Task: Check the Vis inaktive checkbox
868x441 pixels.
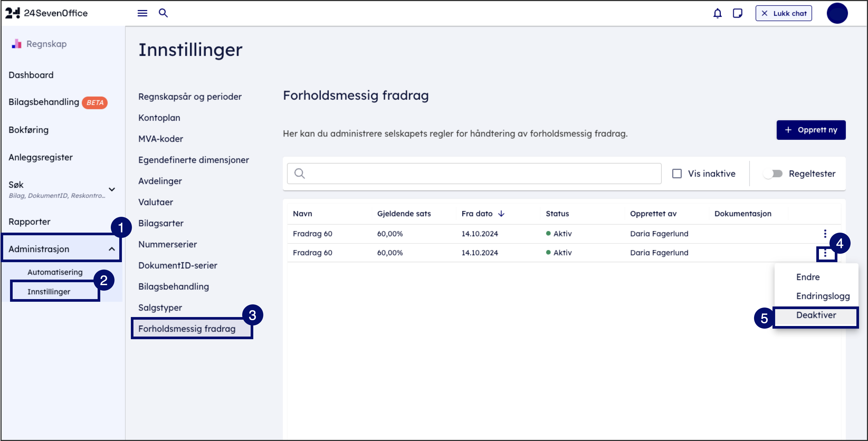Action: (677, 174)
